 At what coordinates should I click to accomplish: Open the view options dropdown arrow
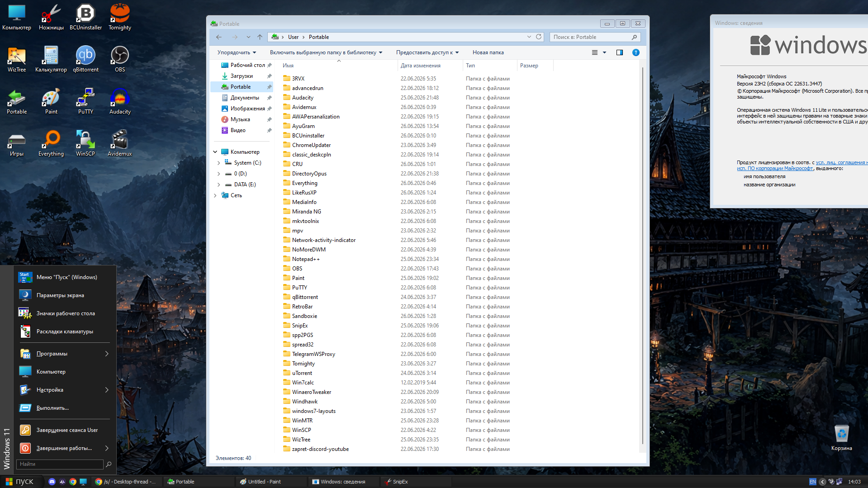point(604,52)
